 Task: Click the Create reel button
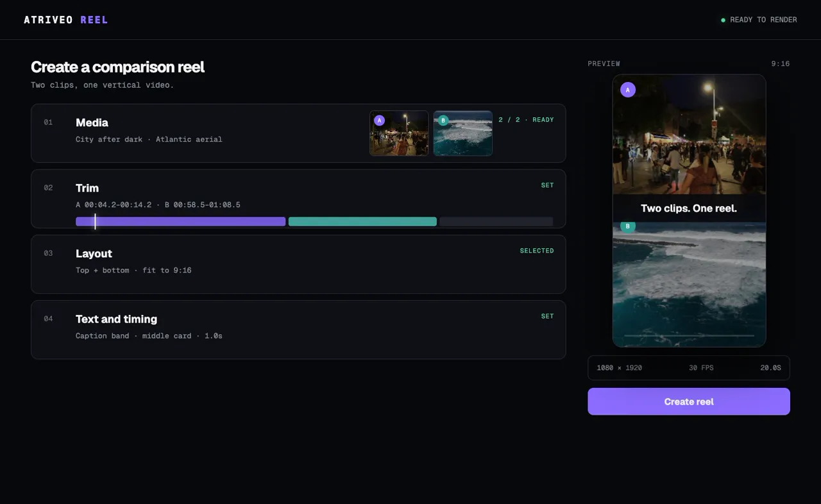coord(689,401)
